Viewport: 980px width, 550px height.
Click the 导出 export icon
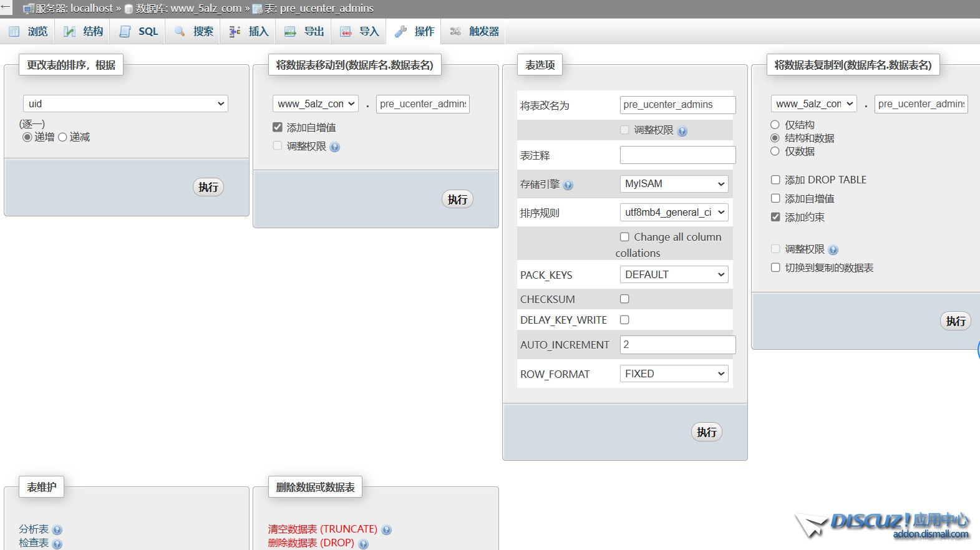coord(290,32)
